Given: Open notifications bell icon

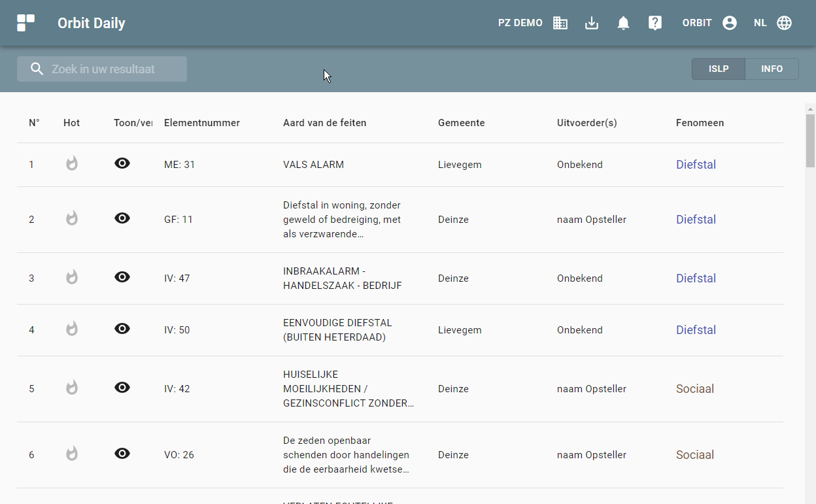Looking at the screenshot, I should point(623,23).
